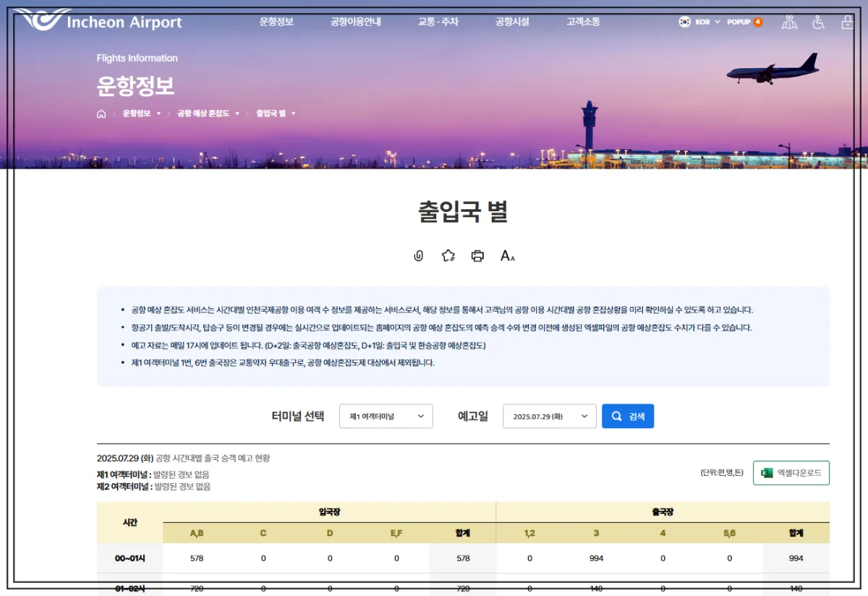Open the 제1 여객터미널 terminal dropdown

point(386,416)
